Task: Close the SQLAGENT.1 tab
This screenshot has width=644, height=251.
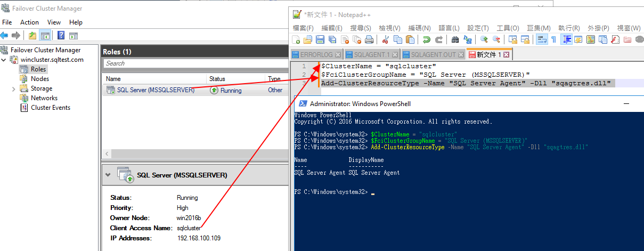Action: tap(395, 54)
